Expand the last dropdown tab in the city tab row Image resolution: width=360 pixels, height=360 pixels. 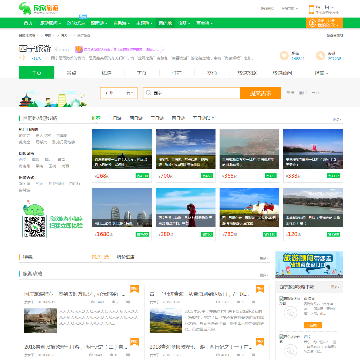click(x=321, y=73)
